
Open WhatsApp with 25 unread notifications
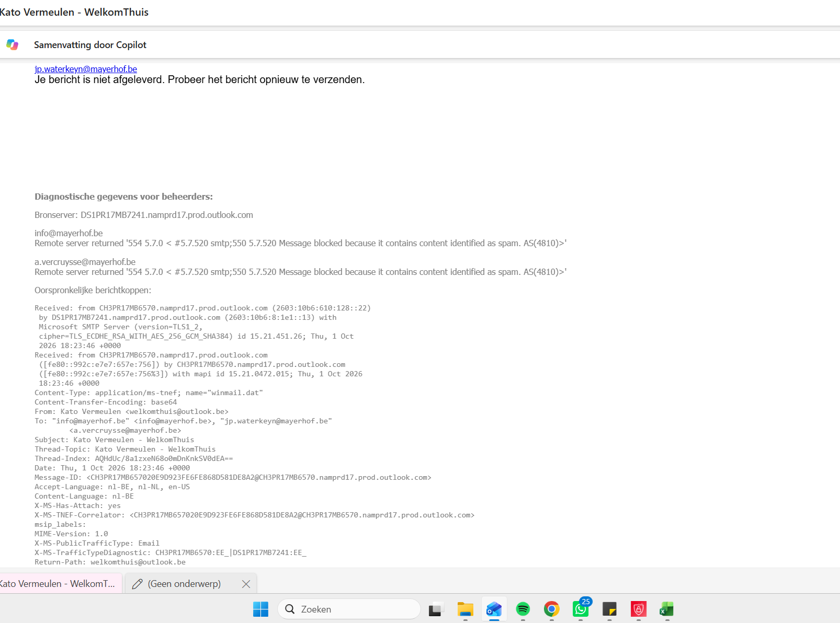581,609
